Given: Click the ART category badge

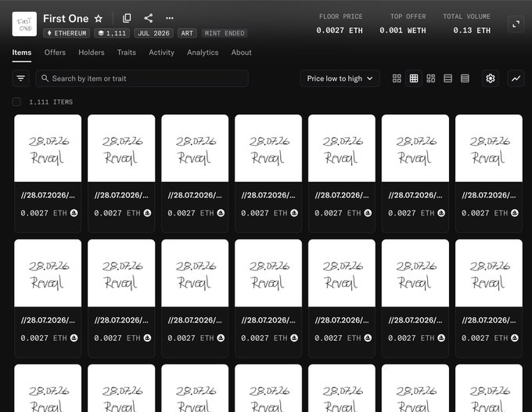Looking at the screenshot, I should tap(187, 33).
